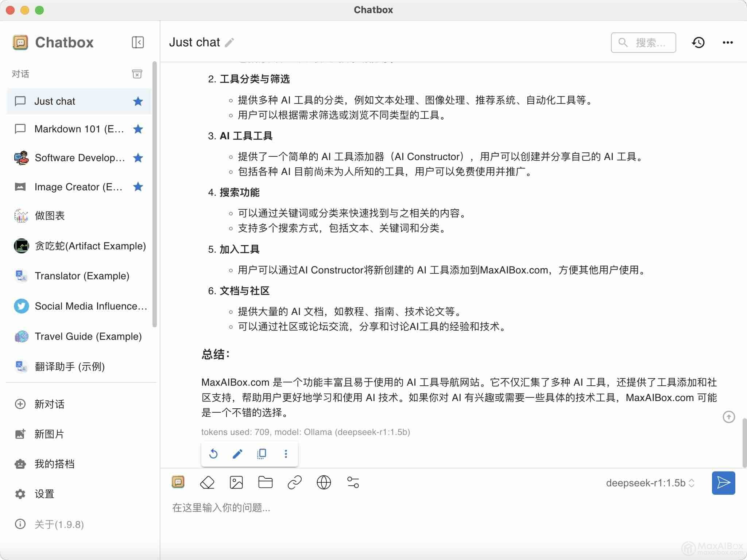Viewport: 747px width, 560px height.
Task: Toggle the star on Markdown 101
Action: [x=138, y=129]
